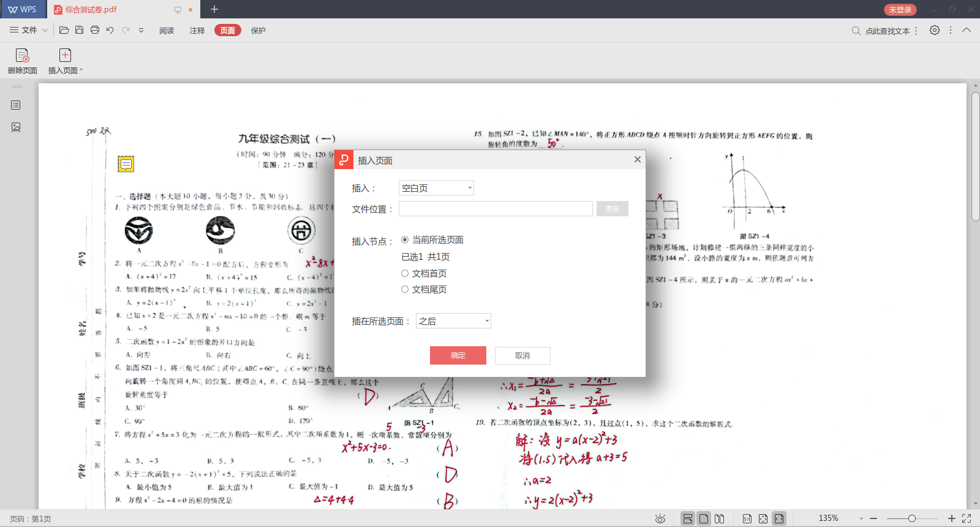Click the 确定 confirm button
980x527 pixels.
click(x=458, y=355)
